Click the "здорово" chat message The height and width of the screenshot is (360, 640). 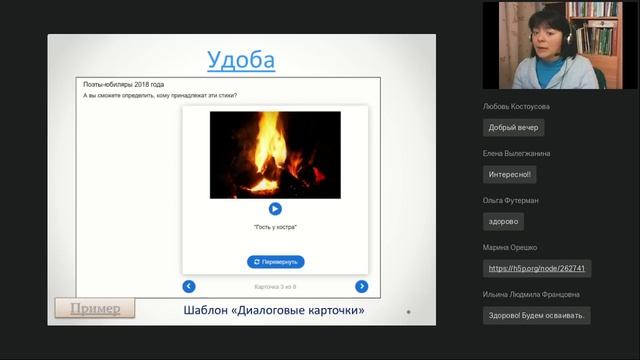pos(503,222)
